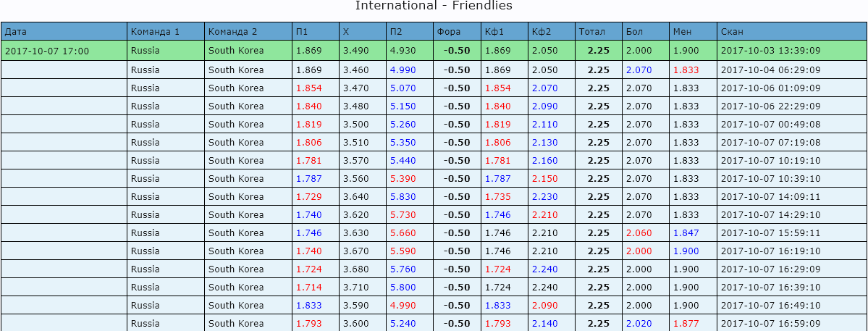Image resolution: width=868 pixels, height=331 pixels.
Task: Click the 'Фора' column header
Action: (448, 31)
